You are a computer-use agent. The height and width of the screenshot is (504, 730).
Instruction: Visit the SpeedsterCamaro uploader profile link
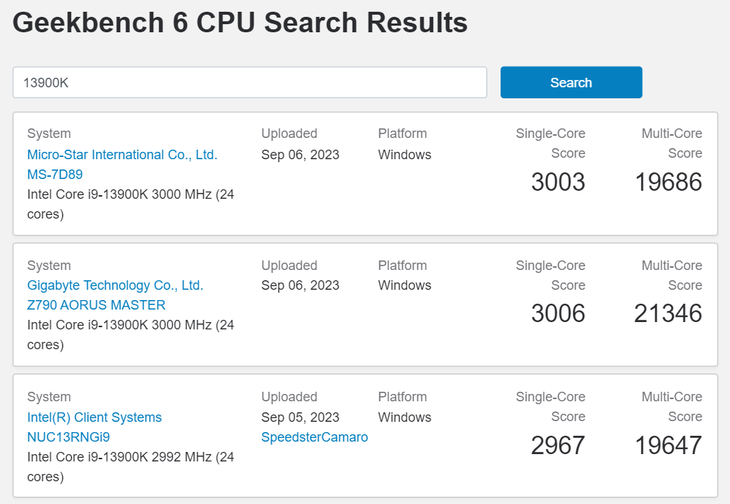[314, 437]
